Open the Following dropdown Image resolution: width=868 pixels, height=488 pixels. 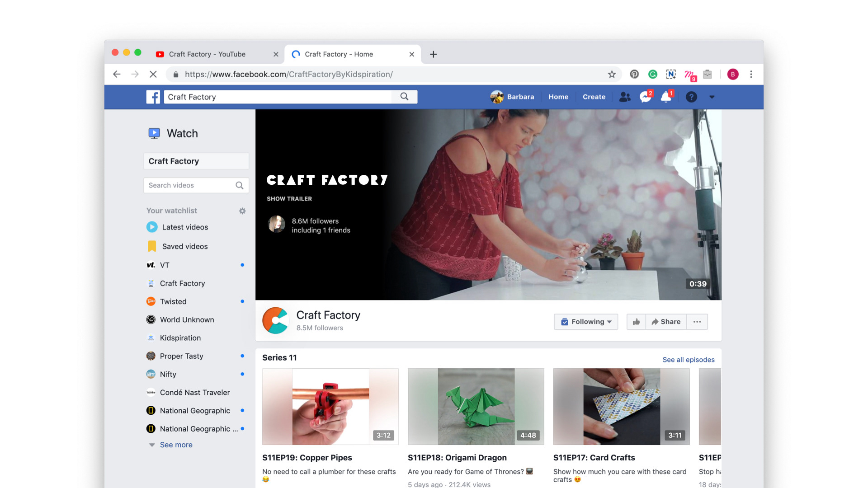586,322
